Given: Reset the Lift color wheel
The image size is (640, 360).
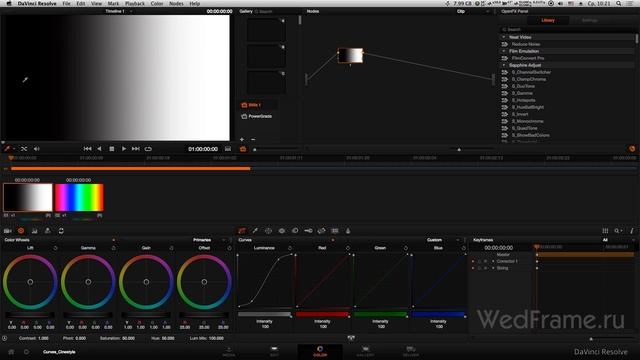Looking at the screenshot, I should [55, 248].
